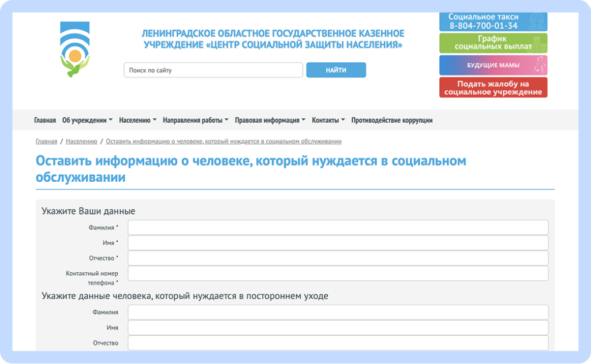Focus your Фамилия field under Укажите Ваши данные
Viewport: 591px width, 364px height.
point(338,228)
